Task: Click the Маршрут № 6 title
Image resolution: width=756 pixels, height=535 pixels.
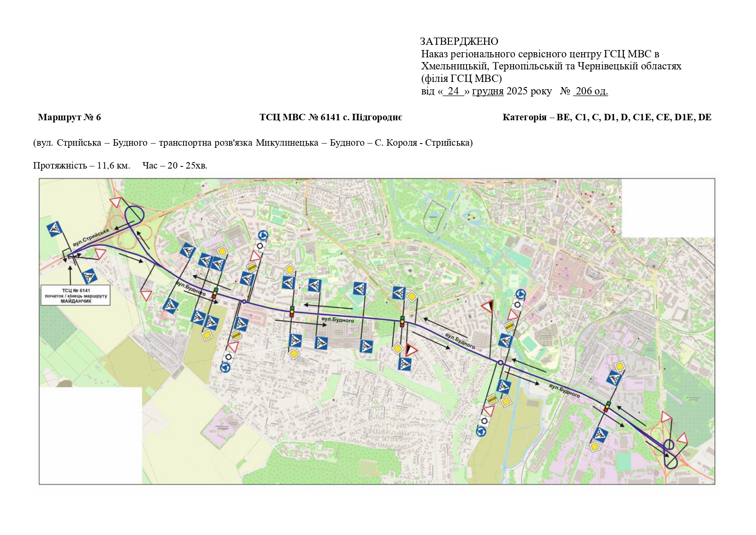Action: click(x=69, y=117)
